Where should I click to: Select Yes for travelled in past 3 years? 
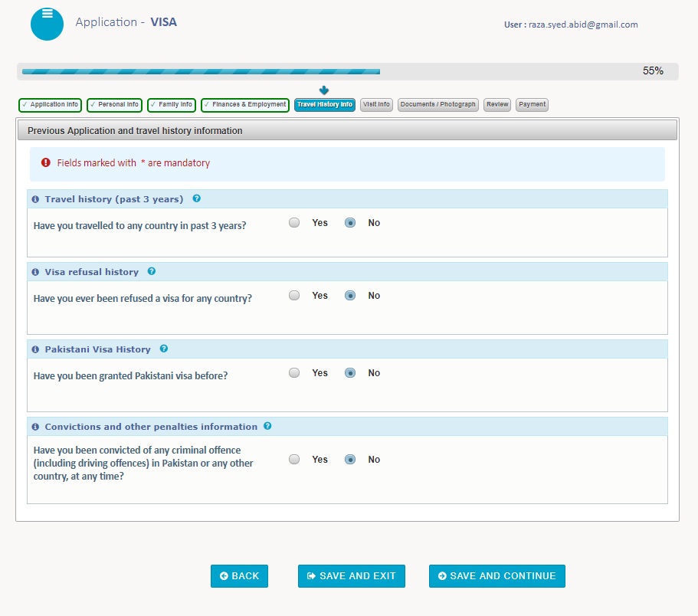tap(294, 222)
